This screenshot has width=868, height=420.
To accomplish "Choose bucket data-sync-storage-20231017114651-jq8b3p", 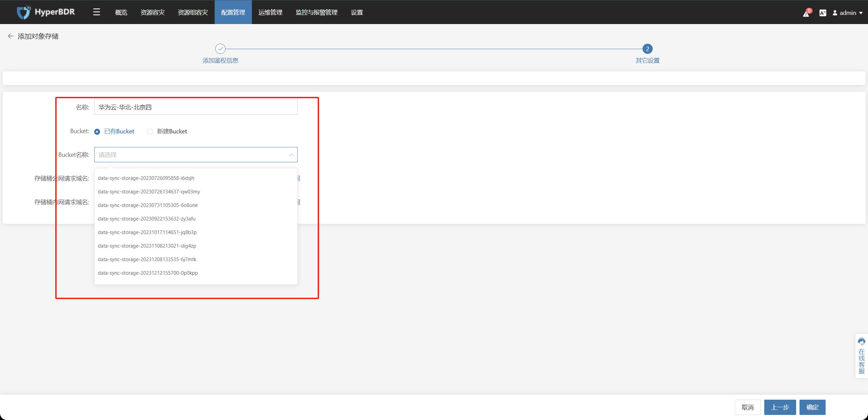I will [196, 232].
